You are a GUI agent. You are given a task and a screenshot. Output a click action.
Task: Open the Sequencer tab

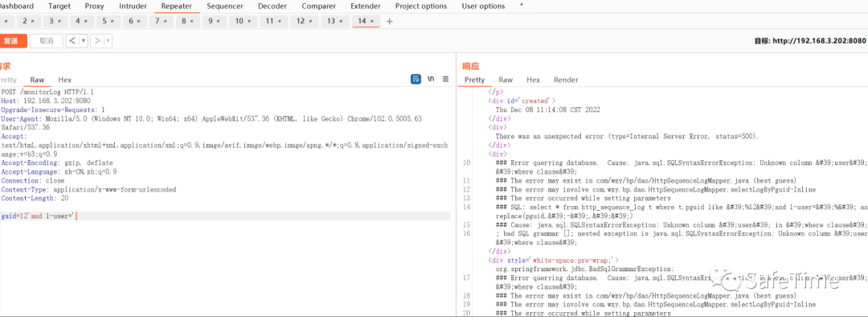[x=225, y=6]
